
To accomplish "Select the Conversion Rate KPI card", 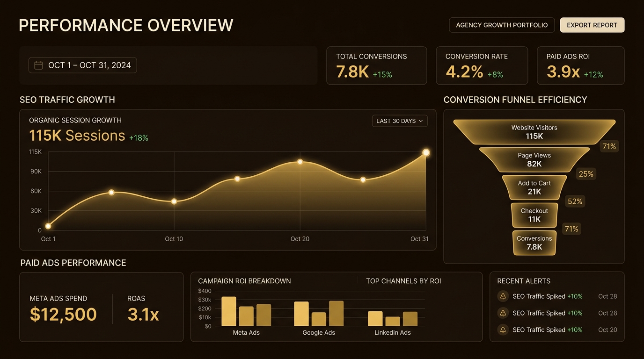I will click(x=482, y=65).
